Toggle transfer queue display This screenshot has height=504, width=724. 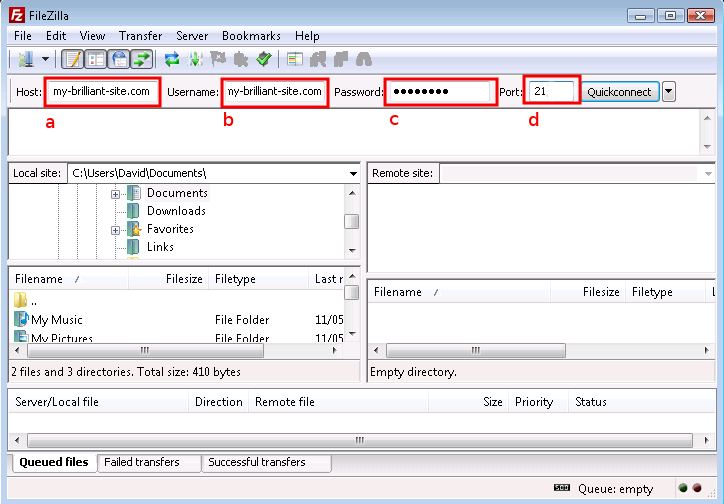point(142,59)
